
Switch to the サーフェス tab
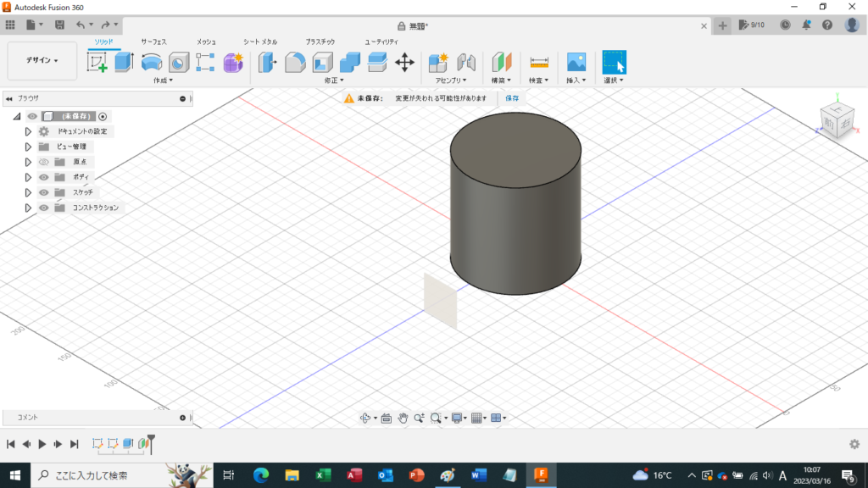(153, 42)
